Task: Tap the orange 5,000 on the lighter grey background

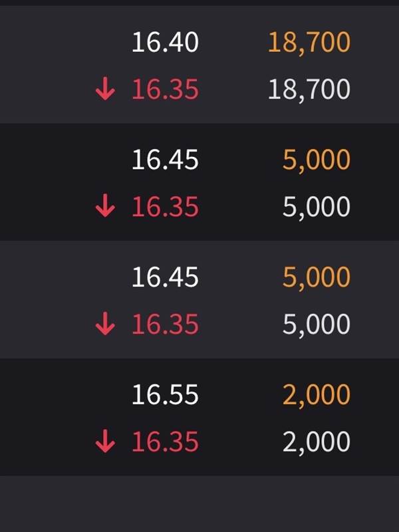Action: [317, 278]
